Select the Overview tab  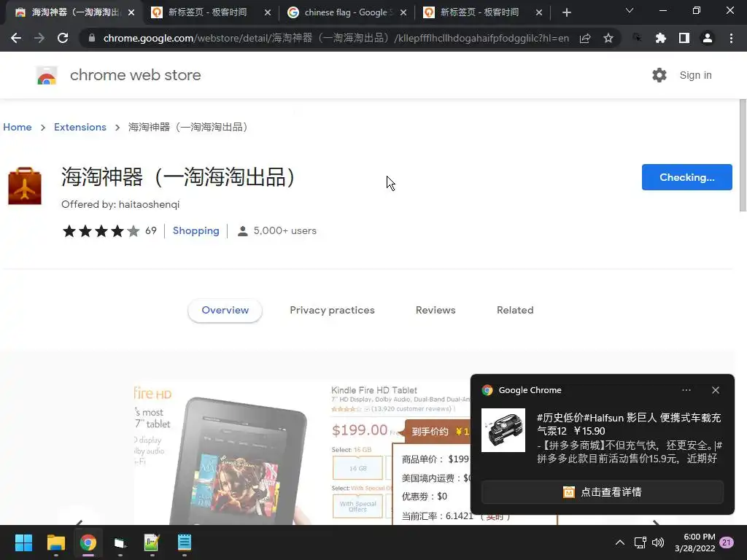click(225, 310)
